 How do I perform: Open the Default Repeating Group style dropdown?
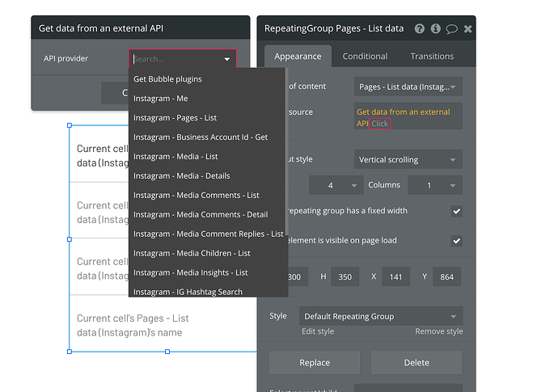[x=381, y=316]
